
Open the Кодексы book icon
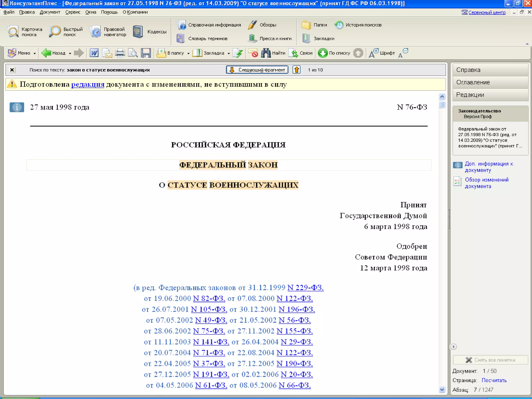tap(138, 32)
